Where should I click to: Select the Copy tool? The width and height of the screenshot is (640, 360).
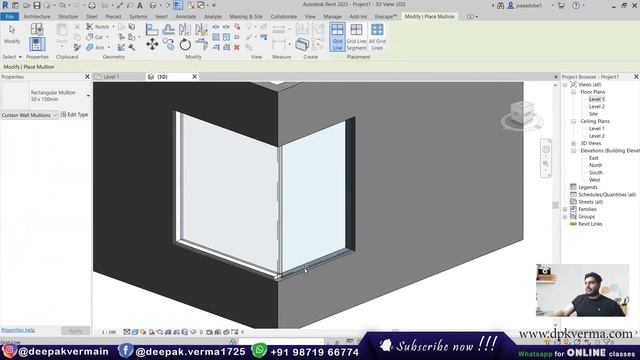[x=169, y=44]
